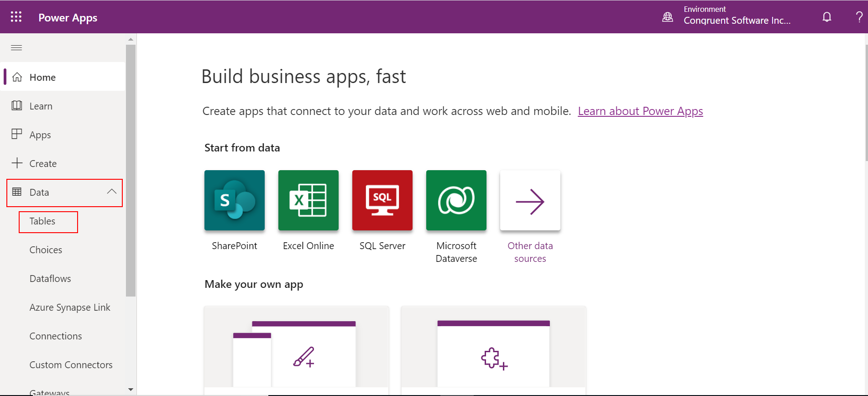Open Other data sources arrow tile
The height and width of the screenshot is (396, 868).
click(530, 200)
